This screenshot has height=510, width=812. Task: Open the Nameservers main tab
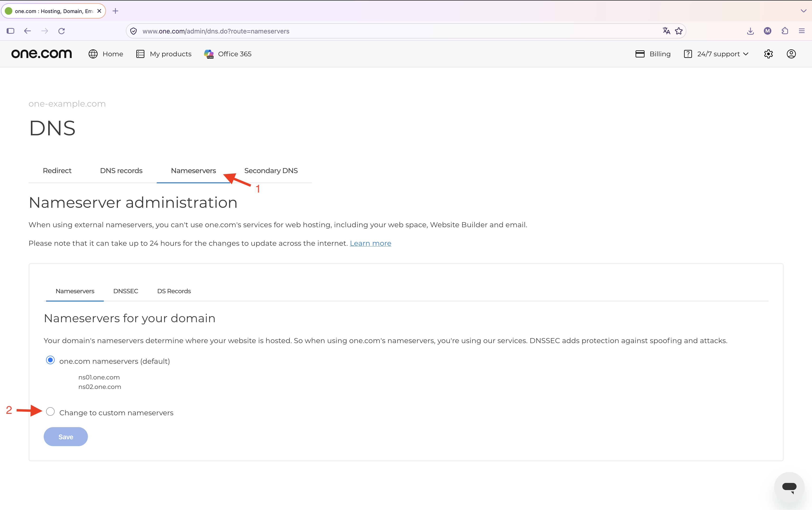click(x=193, y=170)
